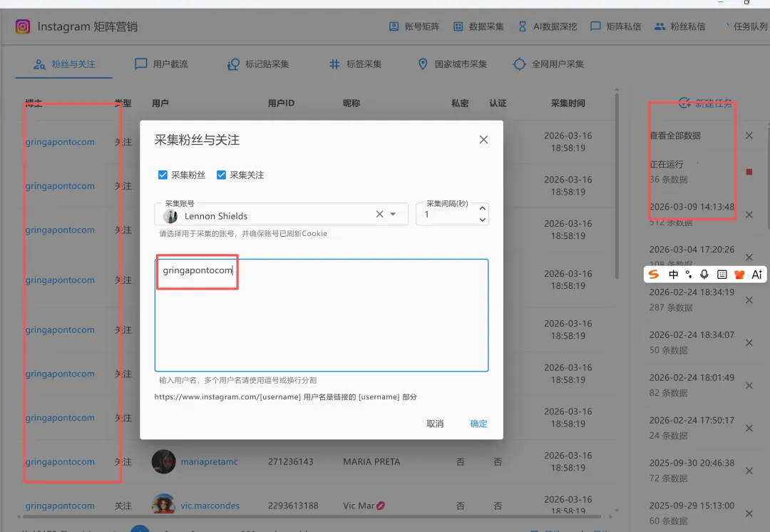This screenshot has height=532, width=770.
Task: Switch to the 用户截流 tab
Action: [x=162, y=63]
